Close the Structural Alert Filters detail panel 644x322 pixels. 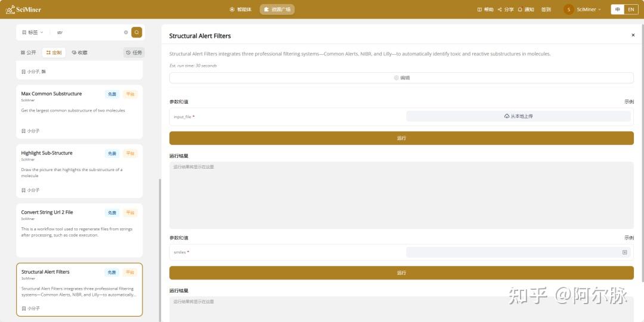coord(633,35)
